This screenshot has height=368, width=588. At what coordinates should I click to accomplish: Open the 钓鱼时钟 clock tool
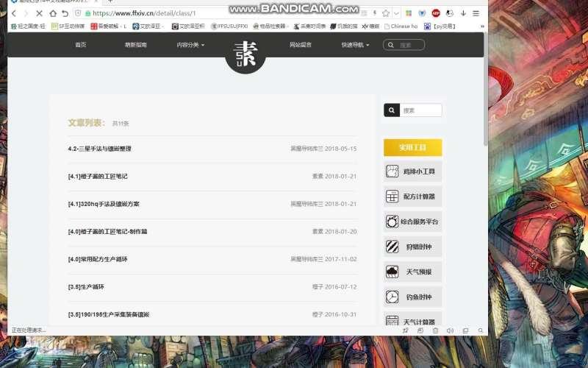click(412, 297)
